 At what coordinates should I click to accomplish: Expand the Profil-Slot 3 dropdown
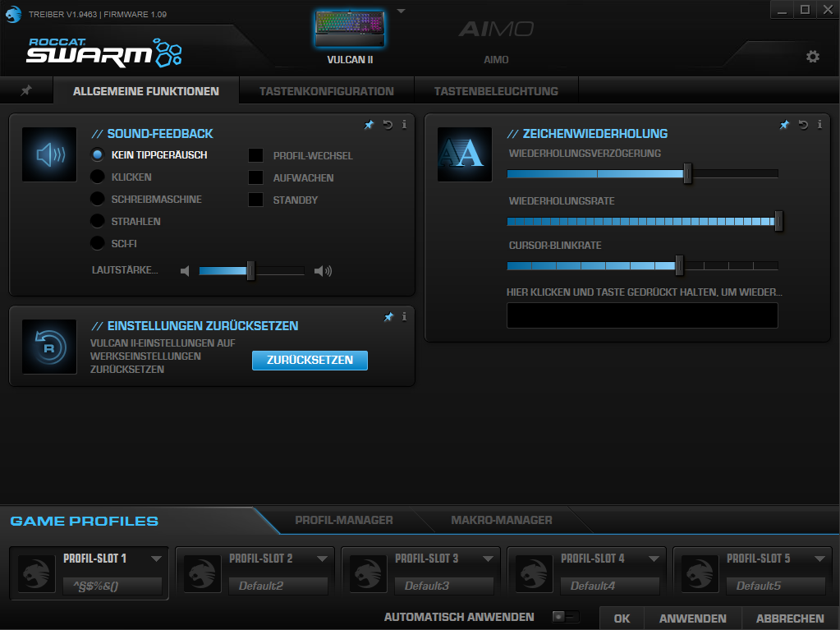488,559
